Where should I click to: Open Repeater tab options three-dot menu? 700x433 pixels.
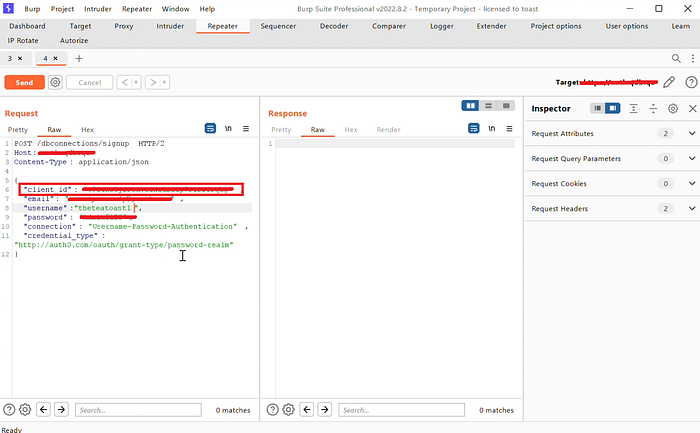pos(692,58)
